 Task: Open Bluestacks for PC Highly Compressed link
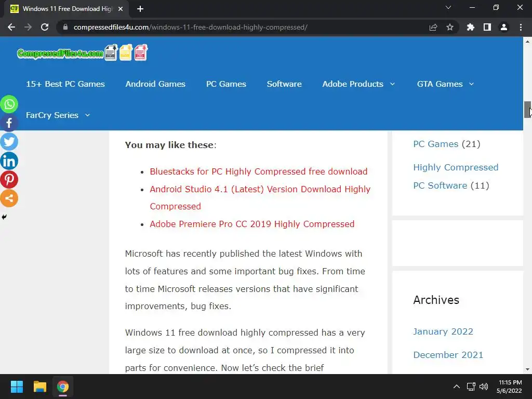259,171
